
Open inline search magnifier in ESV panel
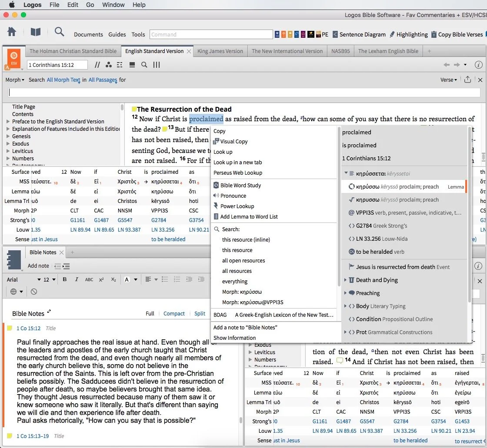[x=144, y=65]
